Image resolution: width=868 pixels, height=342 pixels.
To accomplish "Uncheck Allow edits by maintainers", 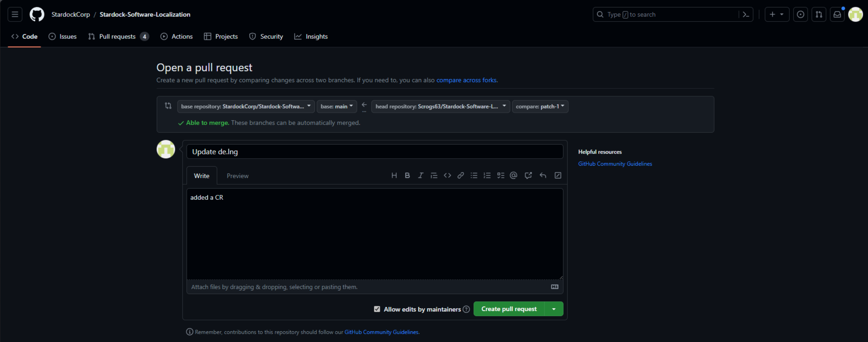I will pos(377,309).
